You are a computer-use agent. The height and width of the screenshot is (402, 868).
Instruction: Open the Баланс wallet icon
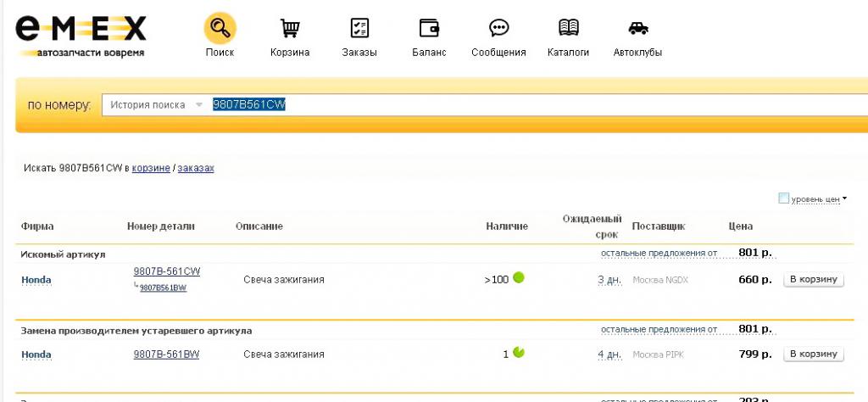coord(429,28)
